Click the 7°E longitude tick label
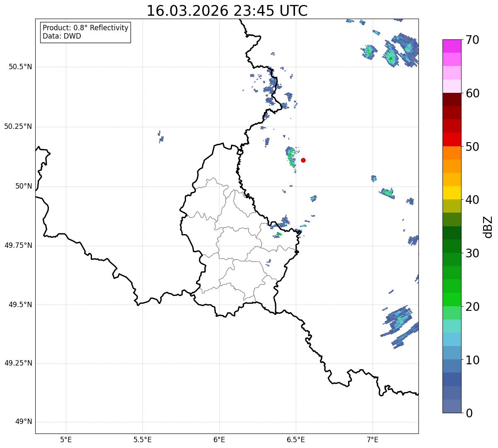 point(372,439)
